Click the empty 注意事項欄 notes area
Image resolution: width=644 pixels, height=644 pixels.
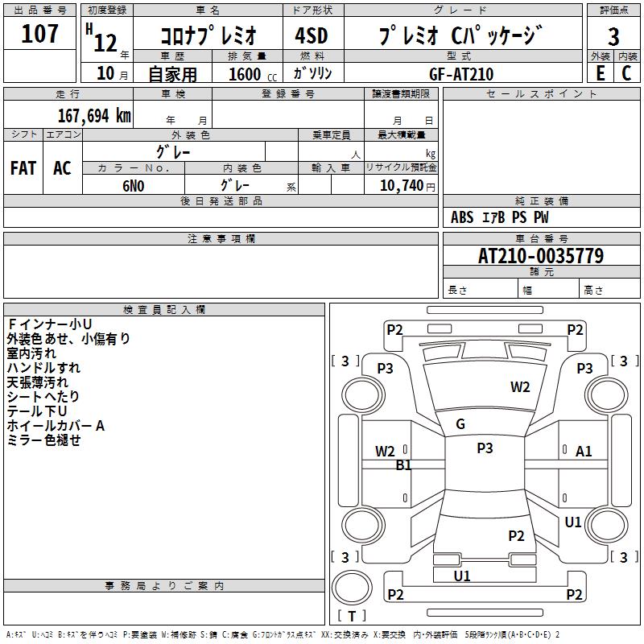221,271
